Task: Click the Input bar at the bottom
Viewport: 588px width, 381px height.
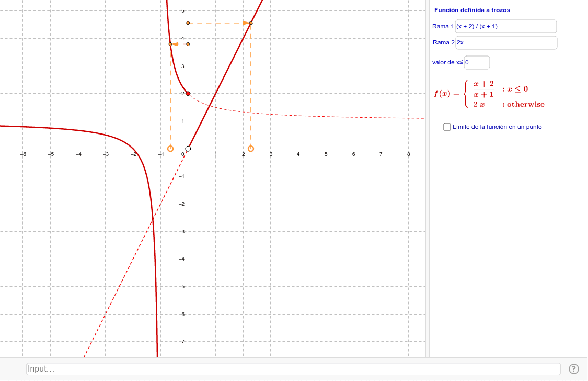Action: [293, 368]
